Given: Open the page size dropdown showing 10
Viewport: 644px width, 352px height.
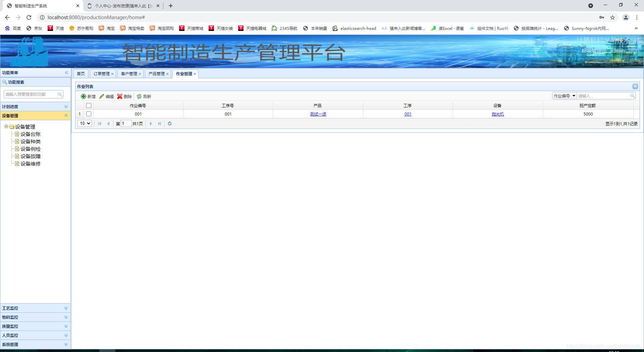Looking at the screenshot, I should (85, 123).
